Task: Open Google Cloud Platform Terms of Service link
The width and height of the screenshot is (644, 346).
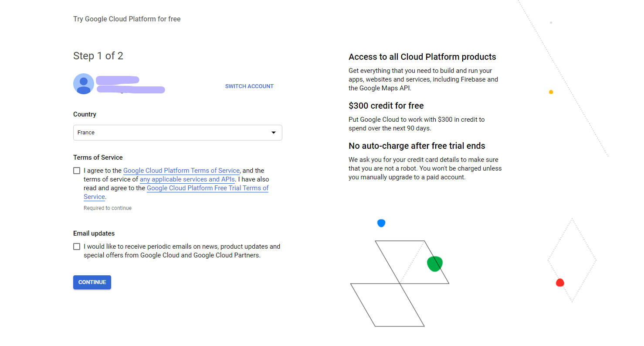Action: coord(181,171)
